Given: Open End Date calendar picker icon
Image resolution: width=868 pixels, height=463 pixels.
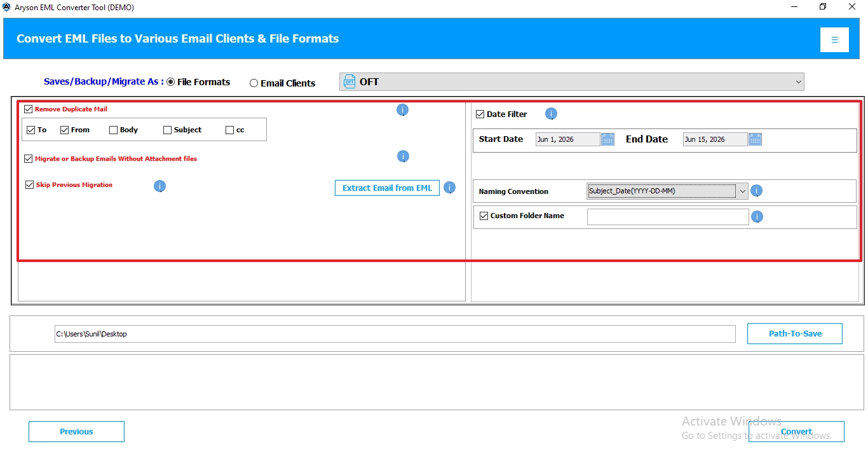Looking at the screenshot, I should 755,139.
